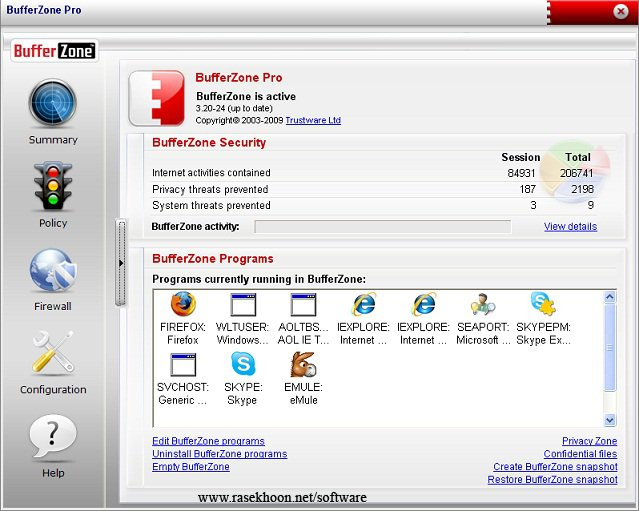This screenshot has height=511, width=639.
Task: Click the BufferZone Security heading
Action: tap(209, 143)
